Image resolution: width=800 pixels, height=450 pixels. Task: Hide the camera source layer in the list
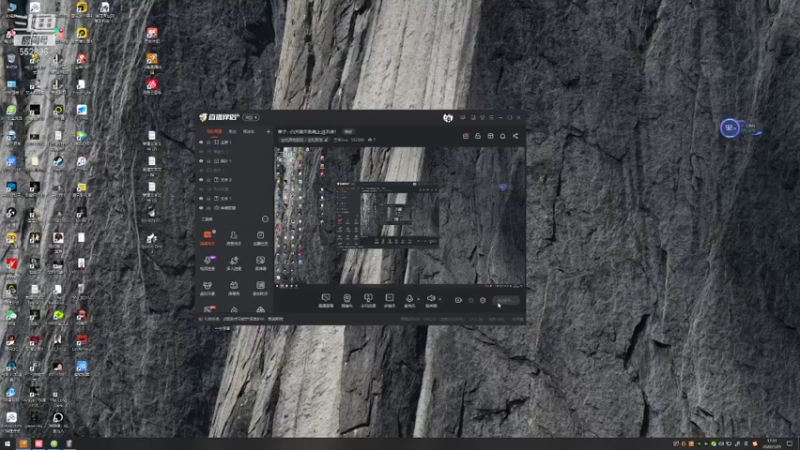coord(201,208)
